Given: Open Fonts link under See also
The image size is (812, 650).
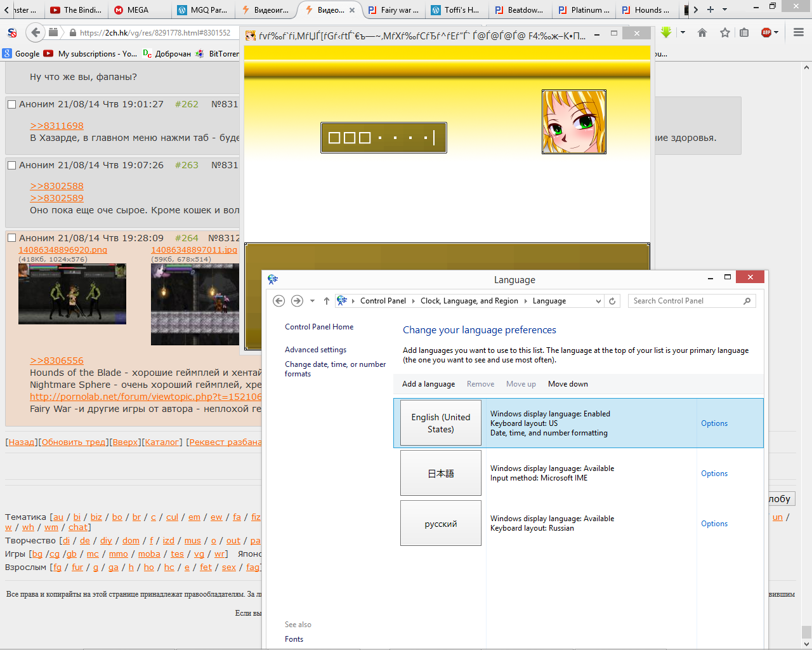Looking at the screenshot, I should 294,639.
